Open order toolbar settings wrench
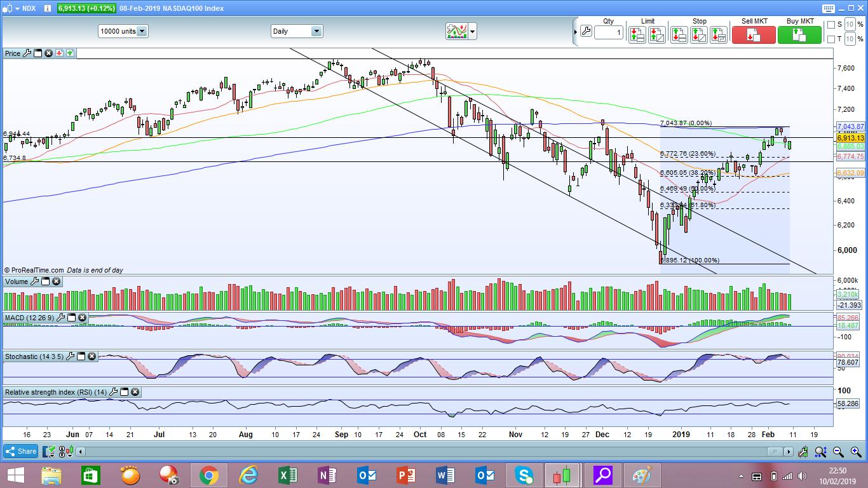The image size is (868, 488). click(586, 31)
